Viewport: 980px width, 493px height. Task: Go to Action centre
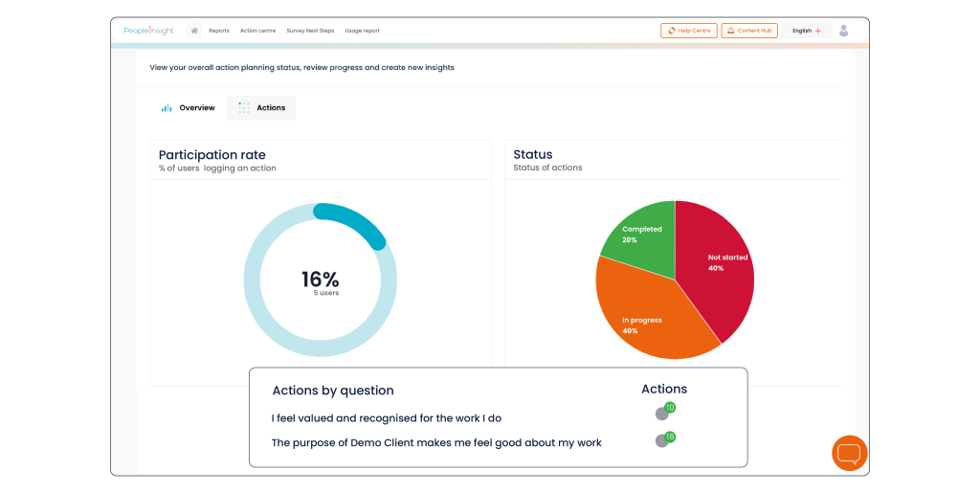pyautogui.click(x=257, y=31)
